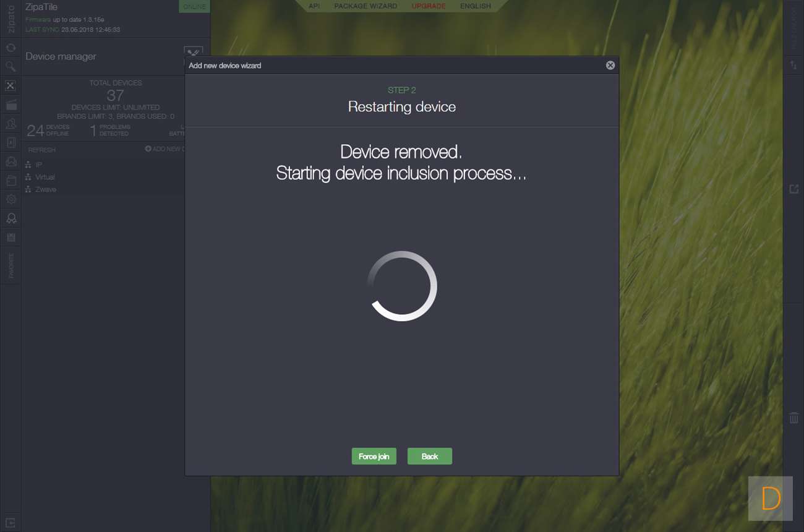Select the Upgrade menu item
The image size is (804, 532).
429,6
